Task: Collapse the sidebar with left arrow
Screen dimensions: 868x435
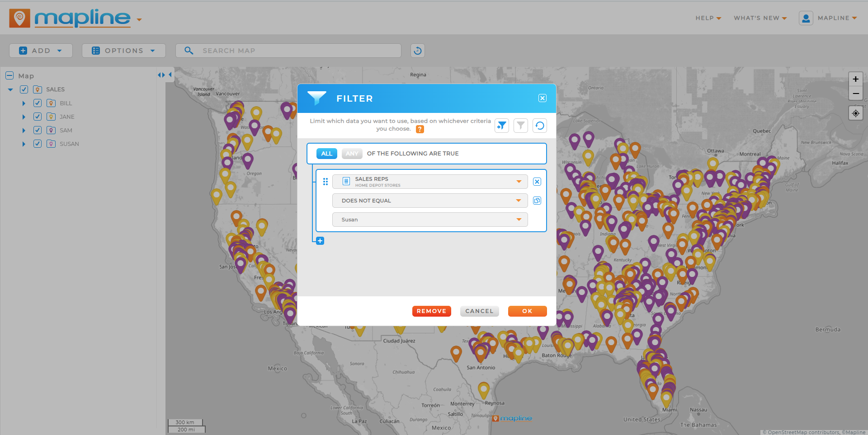Action: click(170, 75)
